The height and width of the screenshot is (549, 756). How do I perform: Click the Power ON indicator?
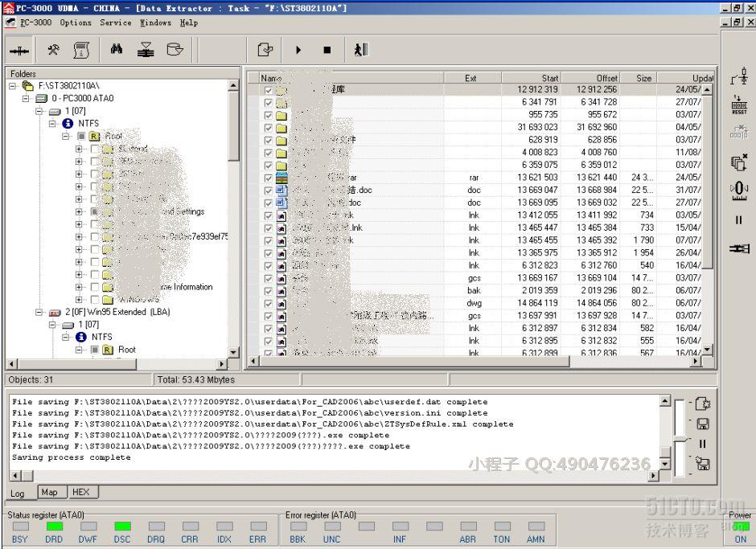pos(740,526)
